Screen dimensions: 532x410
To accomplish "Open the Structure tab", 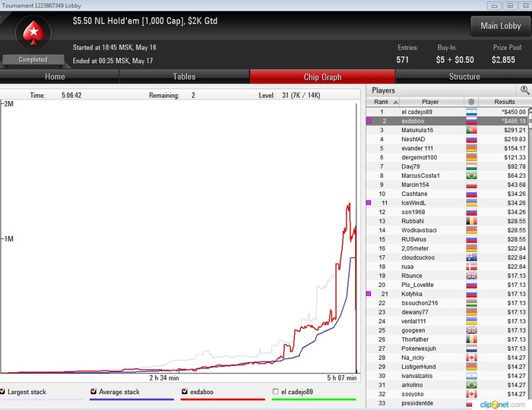I will click(464, 77).
